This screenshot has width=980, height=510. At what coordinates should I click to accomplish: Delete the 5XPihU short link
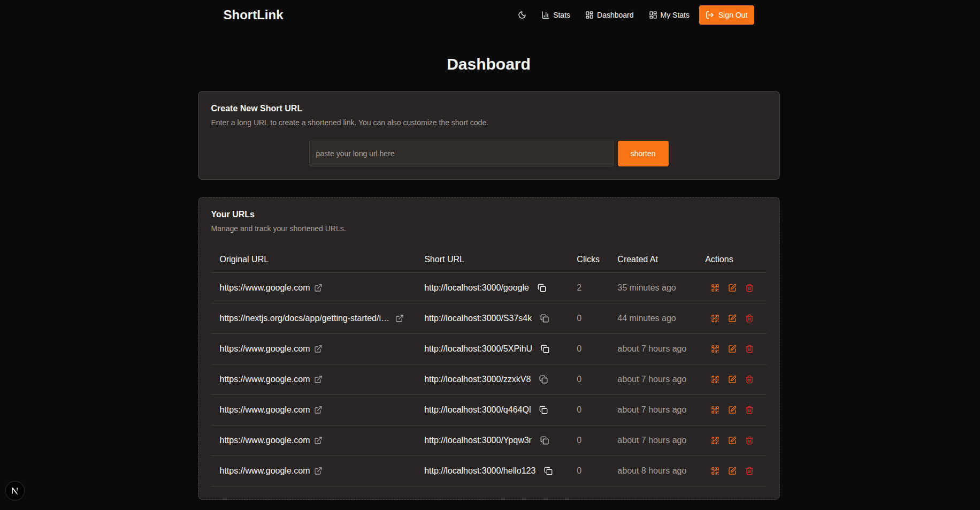pyautogui.click(x=749, y=348)
